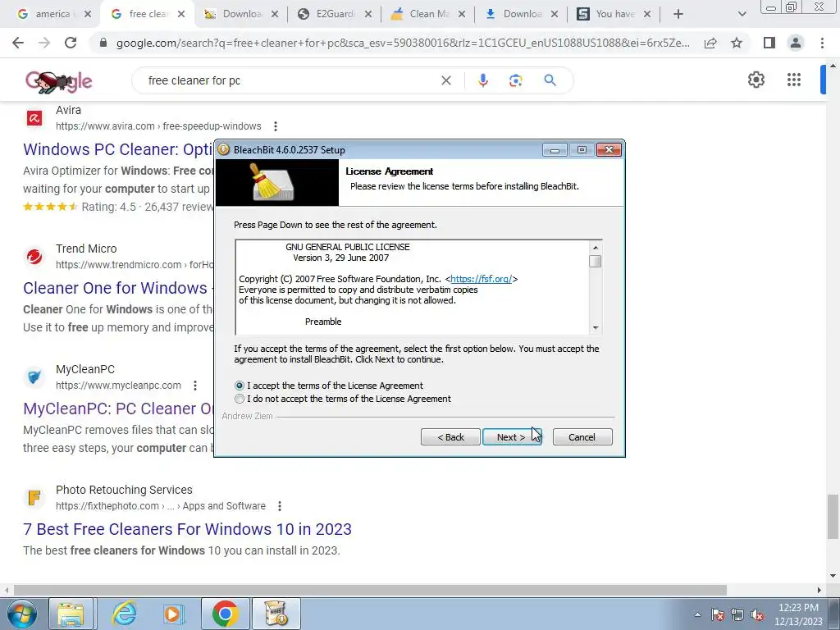Open Windows Media Player from taskbar
840x630 pixels.
tap(174, 614)
